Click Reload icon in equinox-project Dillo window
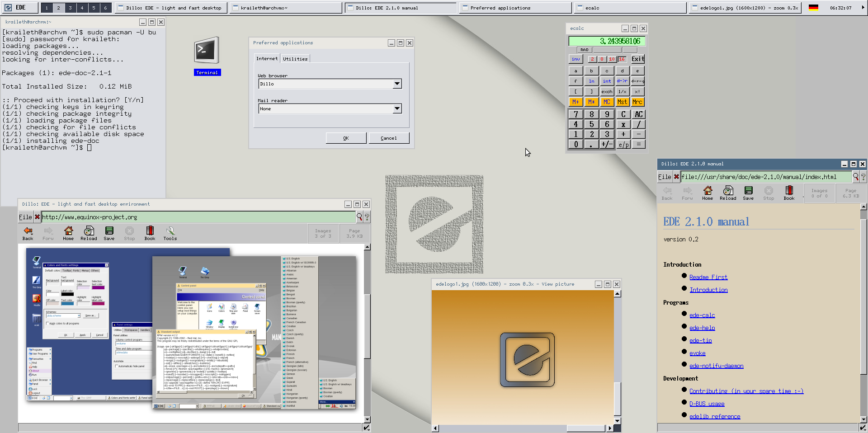Viewport: 868px width, 433px height. [x=89, y=234]
